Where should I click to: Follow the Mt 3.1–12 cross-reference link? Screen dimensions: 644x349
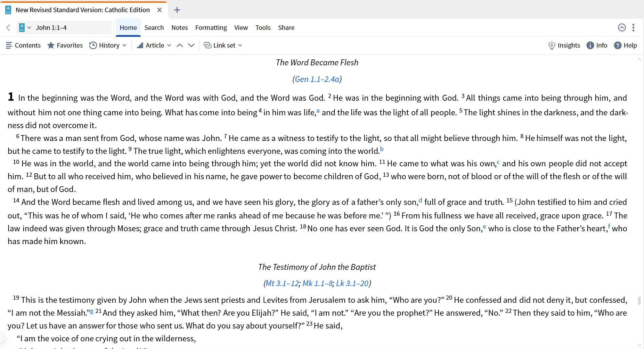(x=282, y=283)
